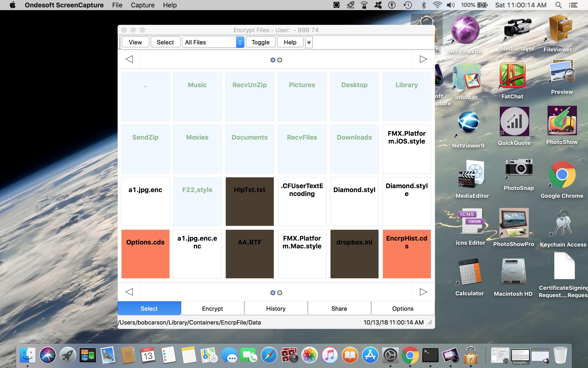Click the Toggle toolbar button
The height and width of the screenshot is (368, 588).
click(260, 42)
